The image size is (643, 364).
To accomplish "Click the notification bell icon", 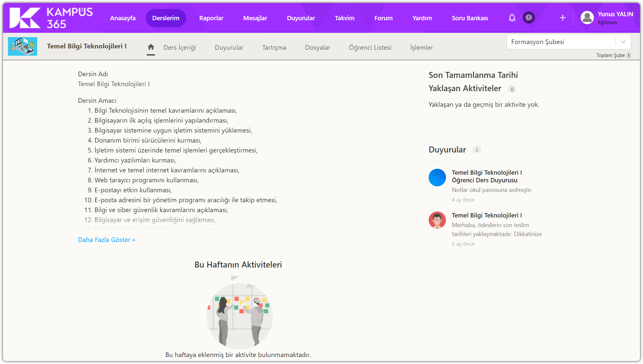I will [x=512, y=18].
